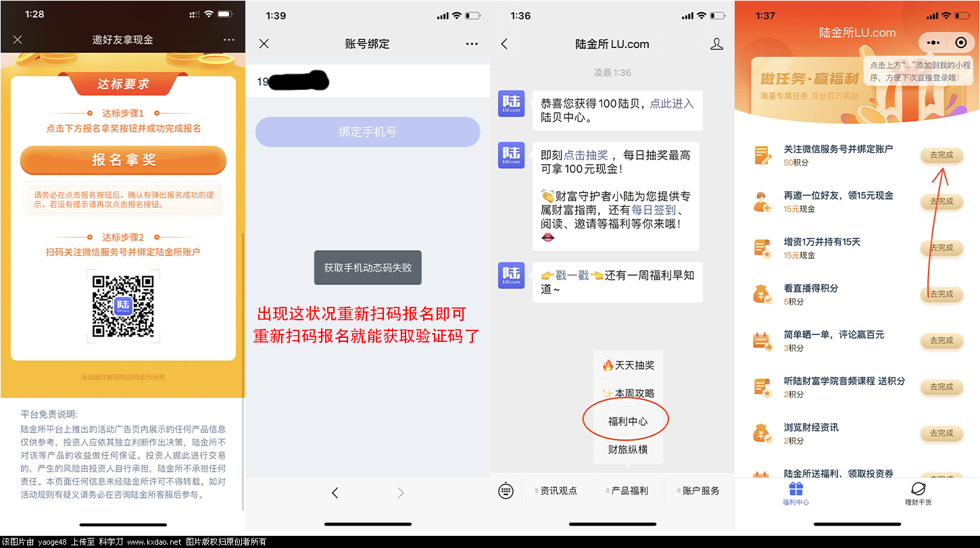Tap the 简单晒一单 calendar icon
Viewport: 980px width, 548px height.
pos(763,341)
